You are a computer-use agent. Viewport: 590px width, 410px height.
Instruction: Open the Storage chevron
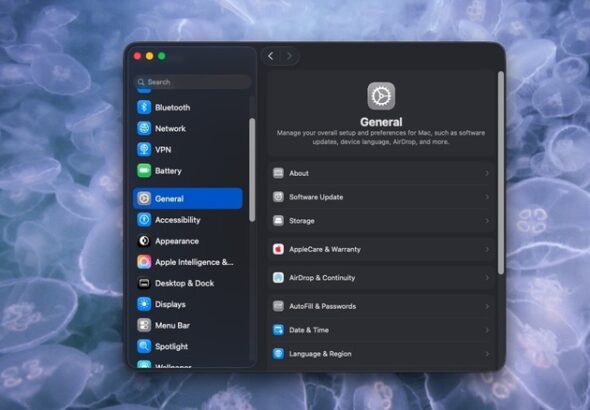coord(487,220)
